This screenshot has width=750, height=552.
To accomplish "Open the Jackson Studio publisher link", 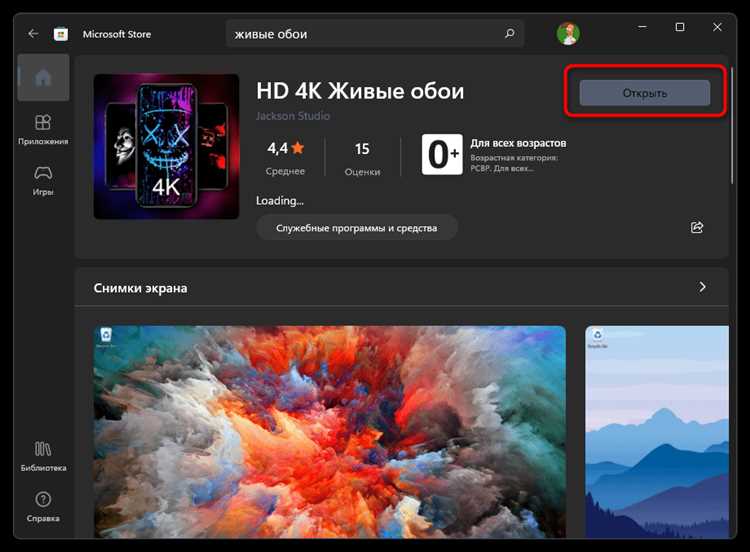I will [293, 116].
